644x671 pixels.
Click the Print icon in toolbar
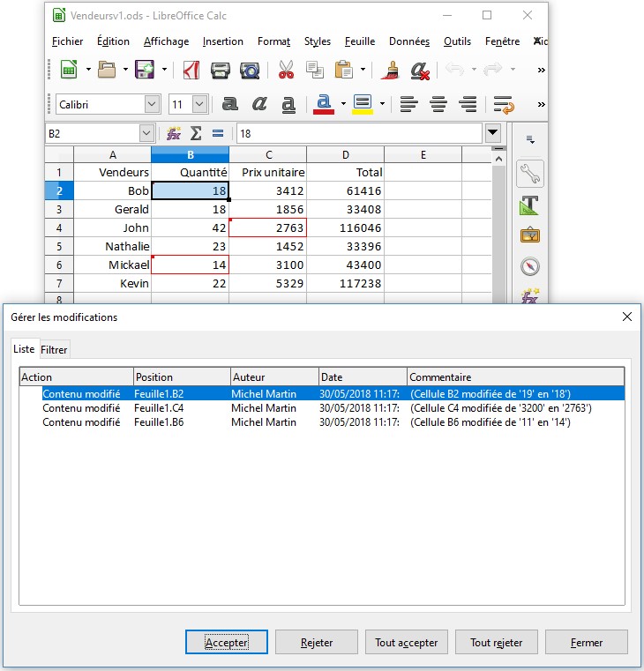tap(221, 70)
